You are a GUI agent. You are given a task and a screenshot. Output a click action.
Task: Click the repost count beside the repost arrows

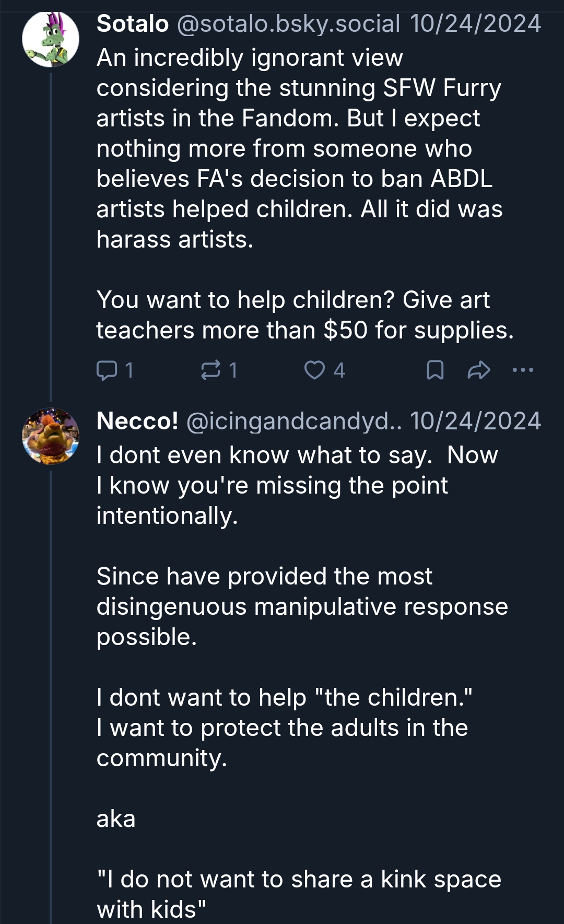(233, 370)
